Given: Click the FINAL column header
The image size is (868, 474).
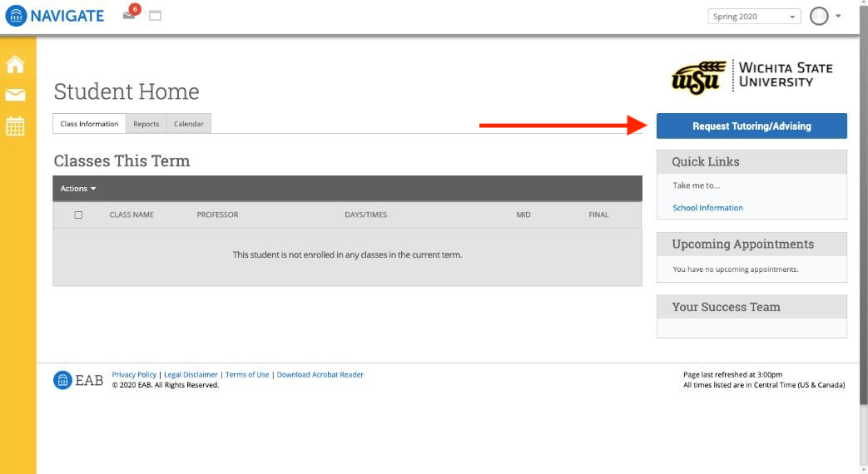Looking at the screenshot, I should click(x=598, y=215).
